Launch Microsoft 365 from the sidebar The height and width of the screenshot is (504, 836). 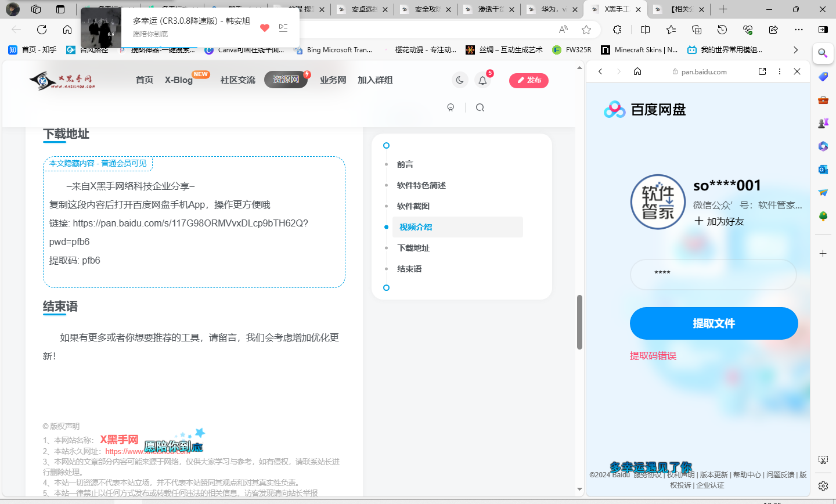coord(823,146)
